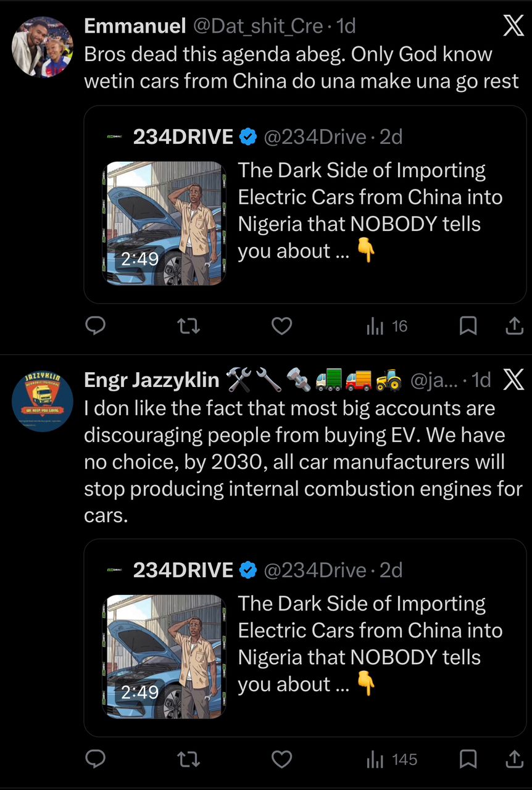Image resolution: width=532 pixels, height=790 pixels.
Task: Share Emmanuel's post
Action: [514, 326]
